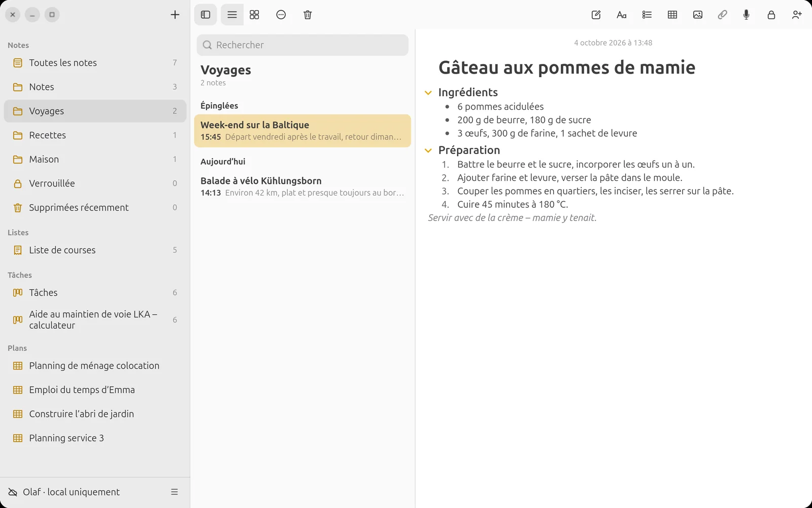The height and width of the screenshot is (508, 812).
Task: Click step Ajouter farine et levure
Action: [570, 178]
